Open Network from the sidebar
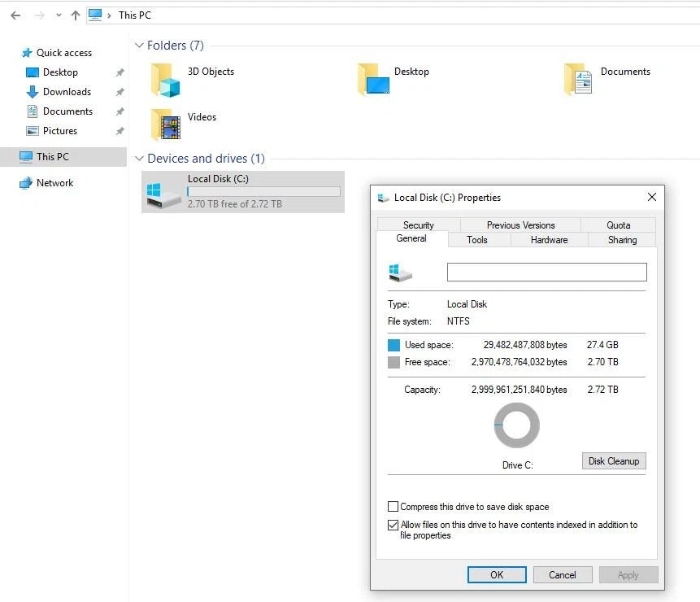The height and width of the screenshot is (602, 700). pos(54,182)
